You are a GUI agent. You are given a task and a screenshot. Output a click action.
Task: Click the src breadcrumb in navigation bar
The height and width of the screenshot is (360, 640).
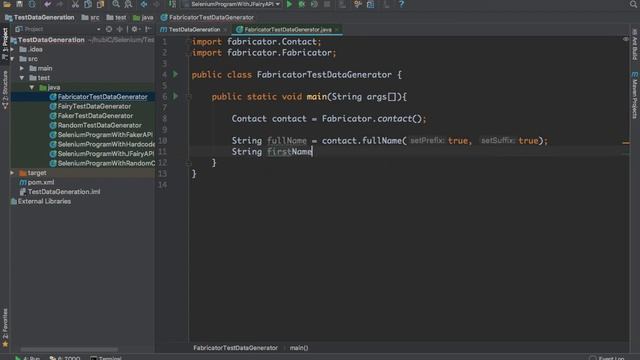coord(91,18)
